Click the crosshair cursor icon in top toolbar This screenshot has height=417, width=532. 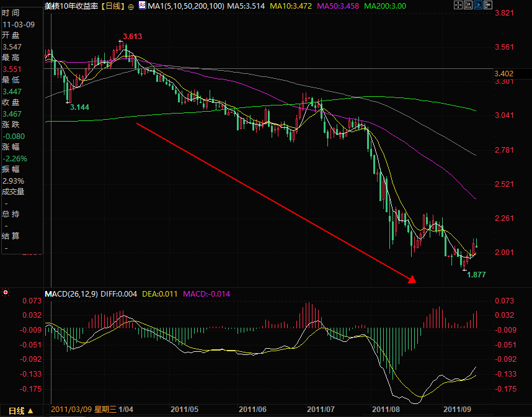tap(458, 5)
